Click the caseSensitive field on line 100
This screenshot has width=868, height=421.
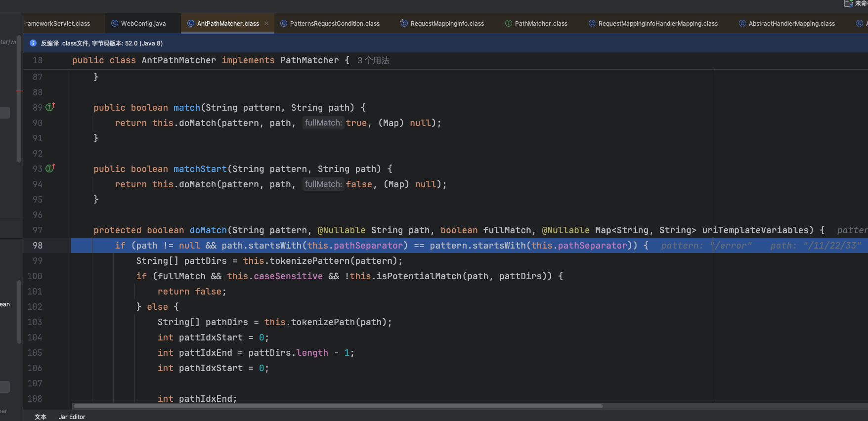pos(288,276)
